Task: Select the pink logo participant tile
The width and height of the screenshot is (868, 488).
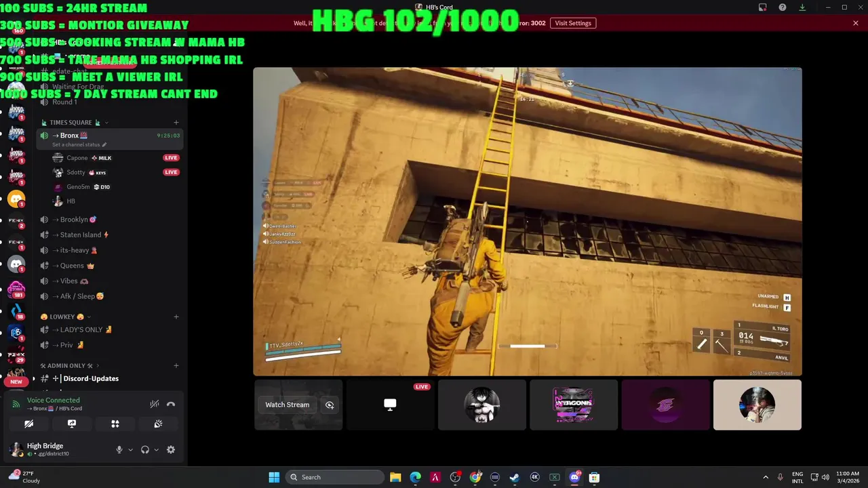Action: click(x=574, y=405)
